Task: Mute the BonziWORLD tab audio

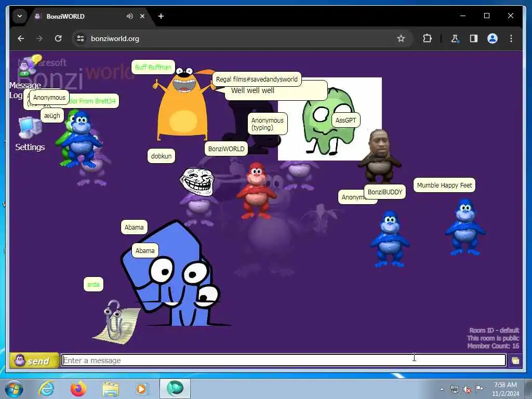Action: point(129,16)
